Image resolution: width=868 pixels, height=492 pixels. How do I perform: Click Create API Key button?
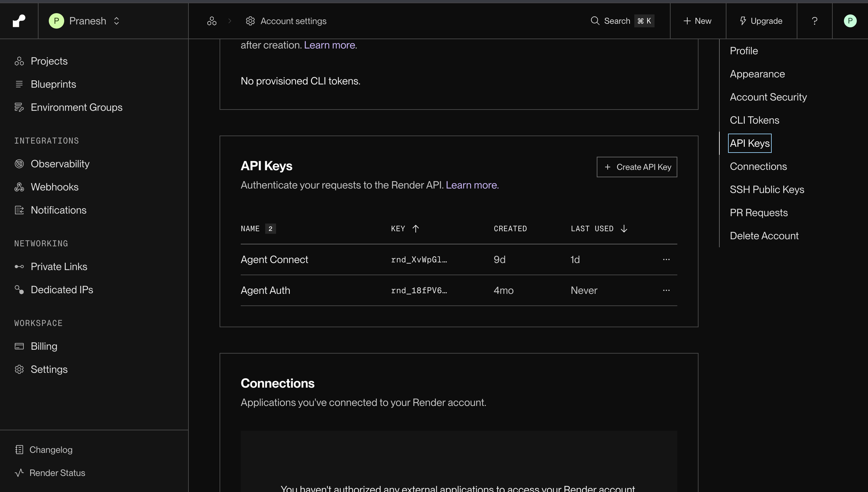coord(637,167)
